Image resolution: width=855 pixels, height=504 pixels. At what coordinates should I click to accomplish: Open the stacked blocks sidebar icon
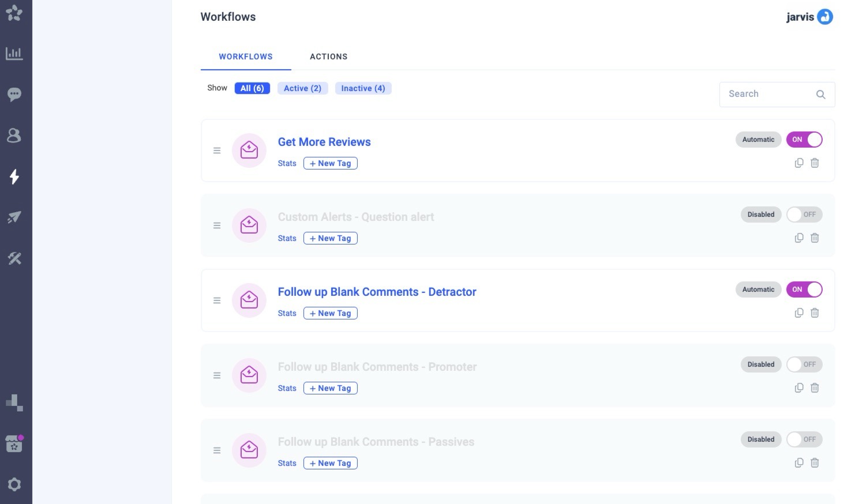point(14,403)
